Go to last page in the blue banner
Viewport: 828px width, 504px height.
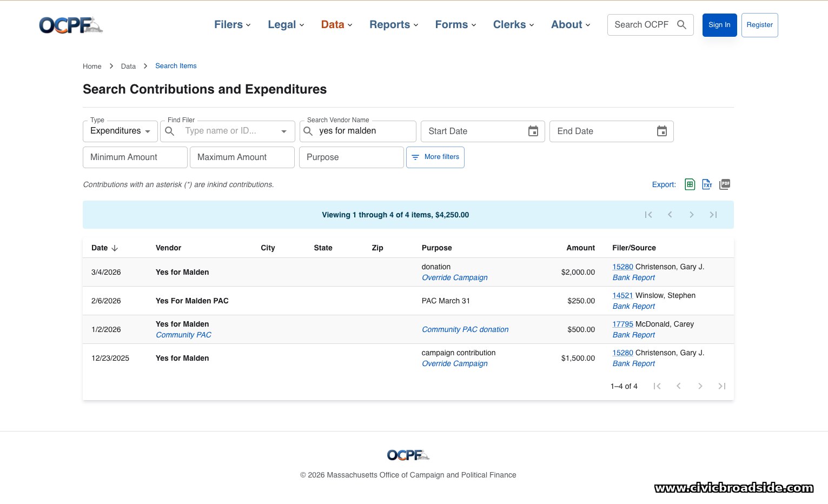click(x=713, y=215)
